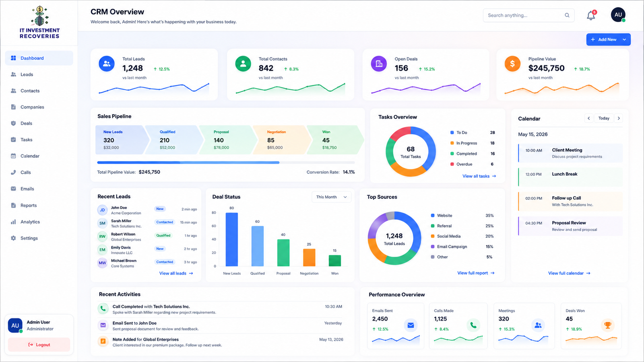Click the Calls Made phone icon

[x=473, y=325]
